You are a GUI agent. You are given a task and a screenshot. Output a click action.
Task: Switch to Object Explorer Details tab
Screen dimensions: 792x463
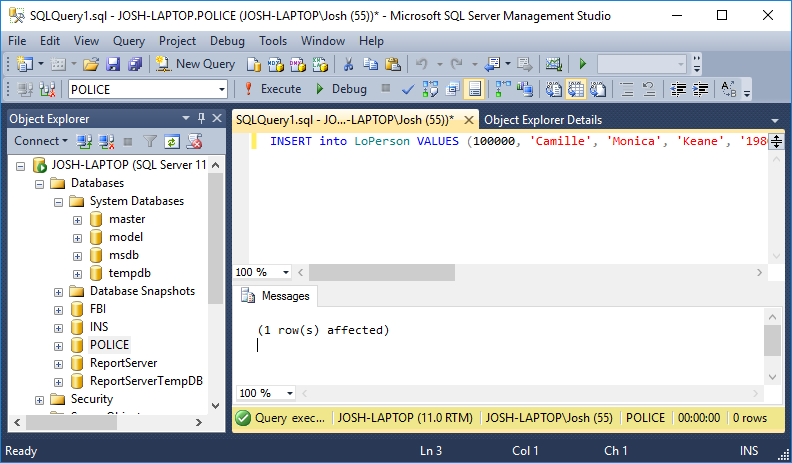pyautogui.click(x=543, y=120)
